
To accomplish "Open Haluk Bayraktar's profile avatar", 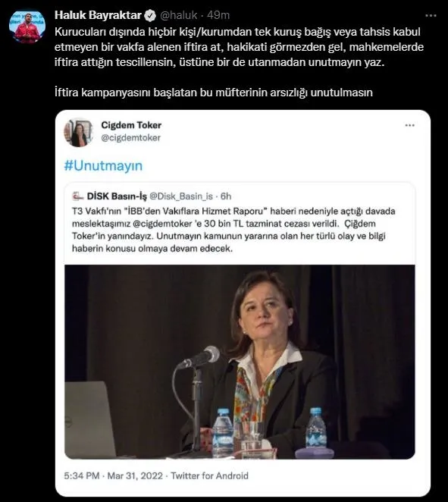I will coord(27,27).
